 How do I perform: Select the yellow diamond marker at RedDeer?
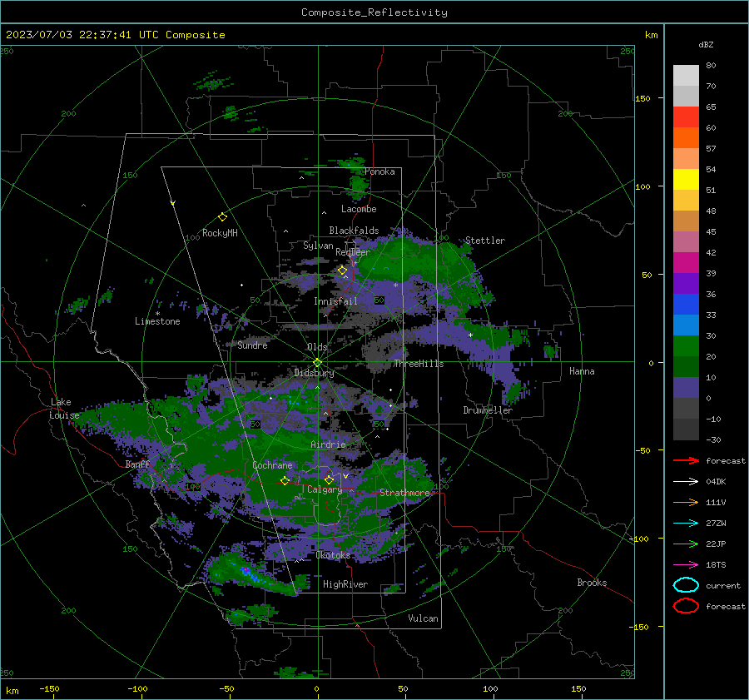click(x=342, y=271)
